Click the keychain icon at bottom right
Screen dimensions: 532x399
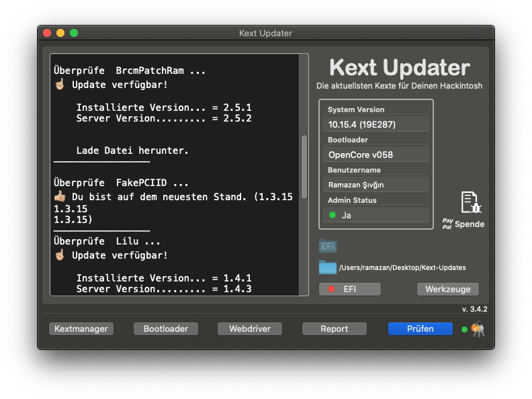pyautogui.click(x=478, y=329)
